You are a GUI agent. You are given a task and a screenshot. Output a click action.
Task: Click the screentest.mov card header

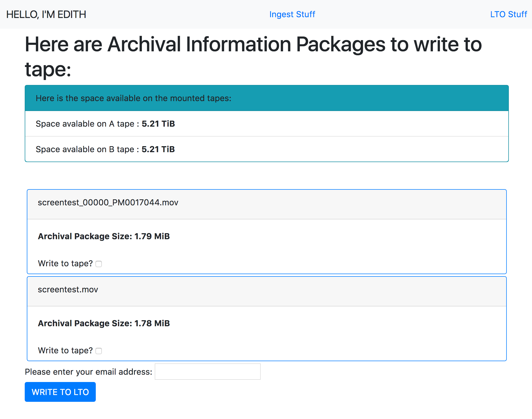[267, 291]
